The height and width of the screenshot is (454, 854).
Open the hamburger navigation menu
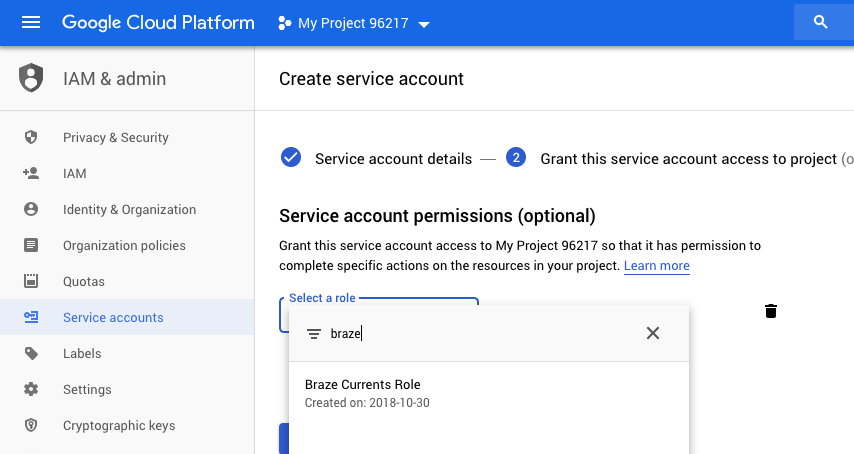click(x=30, y=22)
